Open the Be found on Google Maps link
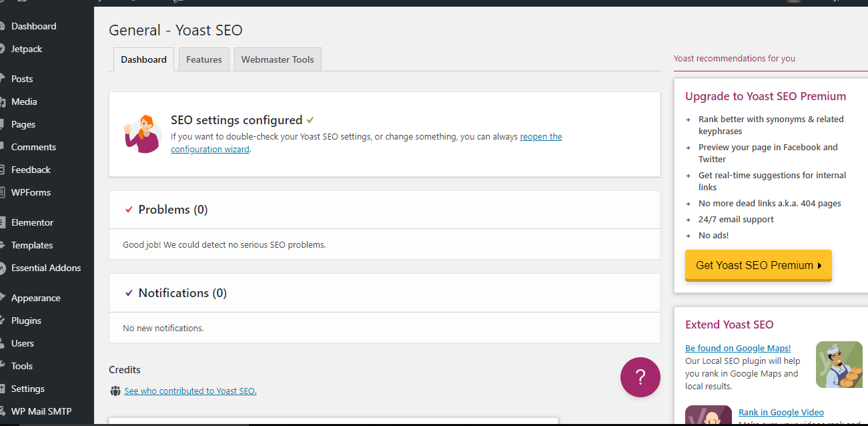The image size is (868, 426). coord(738,348)
